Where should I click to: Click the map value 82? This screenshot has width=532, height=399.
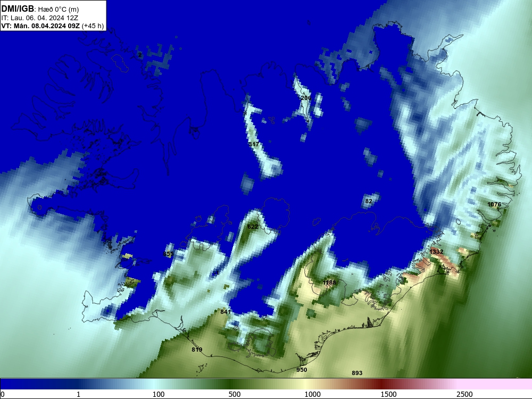pyautogui.click(x=369, y=201)
